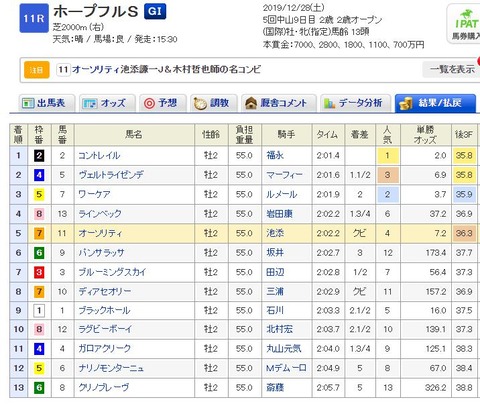480x410 pixels.
Task: Open the オーソリティ池添謙一J news link
Action: (x=166, y=69)
